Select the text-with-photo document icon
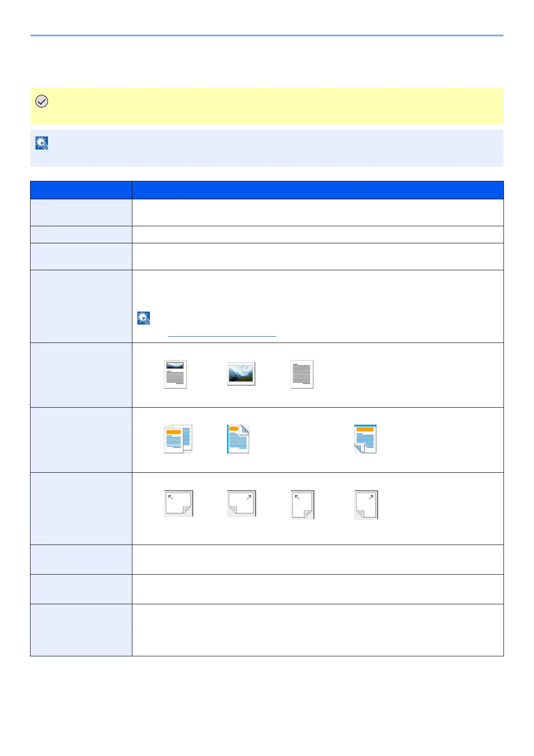This screenshot has width=534, height=756. [175, 374]
